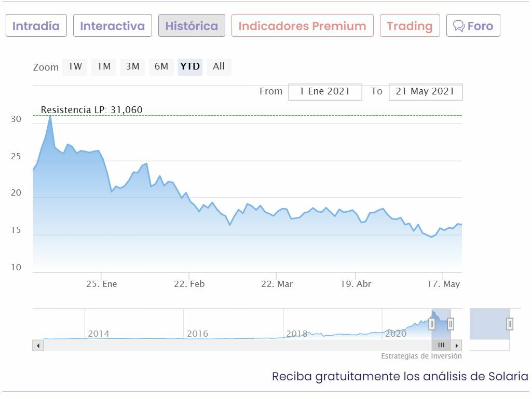Open Indicadores Premium section

point(302,26)
